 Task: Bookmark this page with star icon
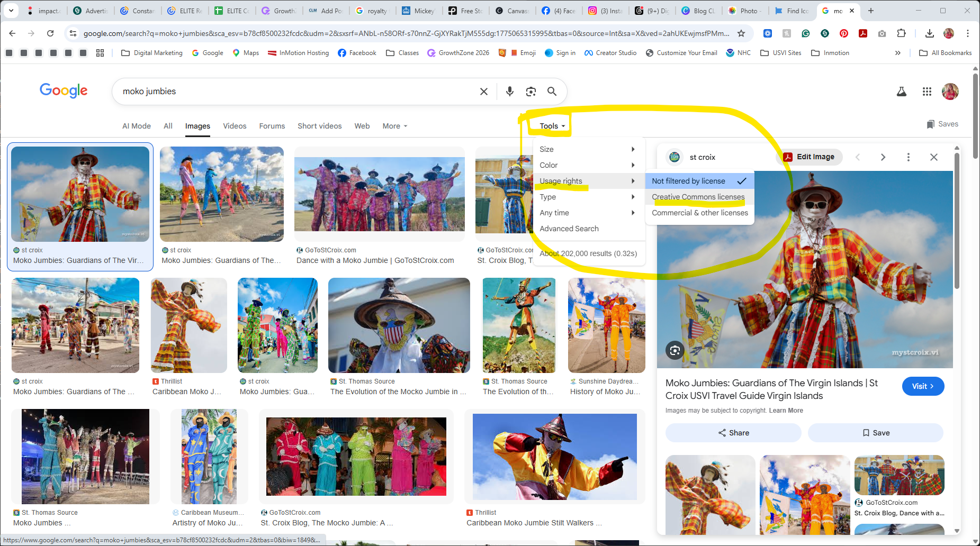(x=741, y=33)
